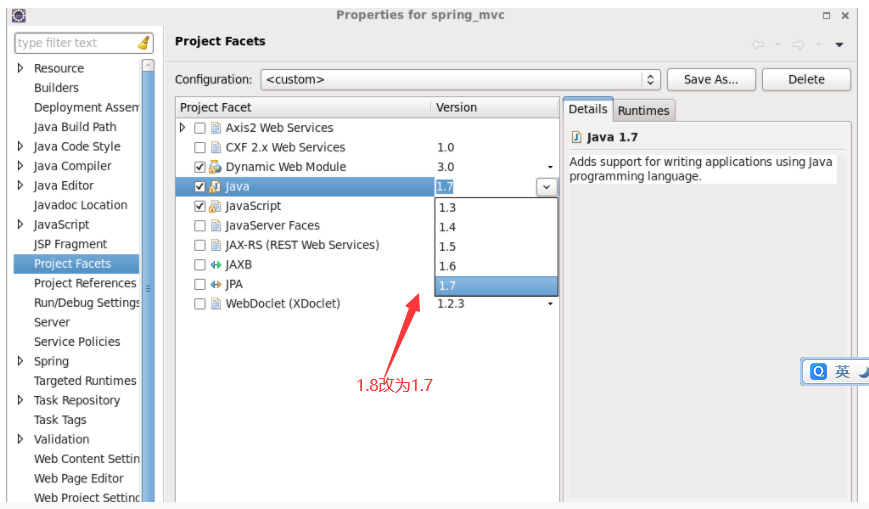
Task: Open the Server properties page
Action: point(52,322)
